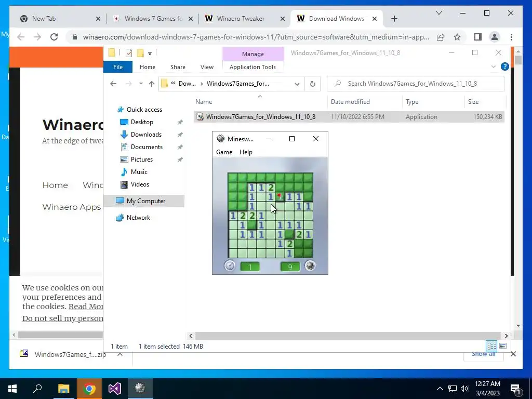Click the Explorer up-one-level arrow
Viewport: 532px width, 399px height.
152,84
